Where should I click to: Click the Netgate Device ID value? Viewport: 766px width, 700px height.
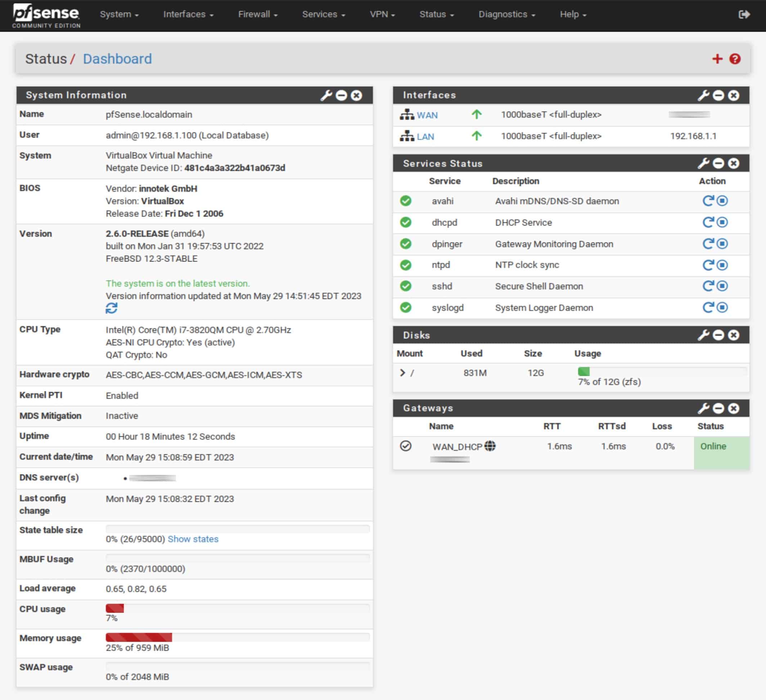(235, 168)
